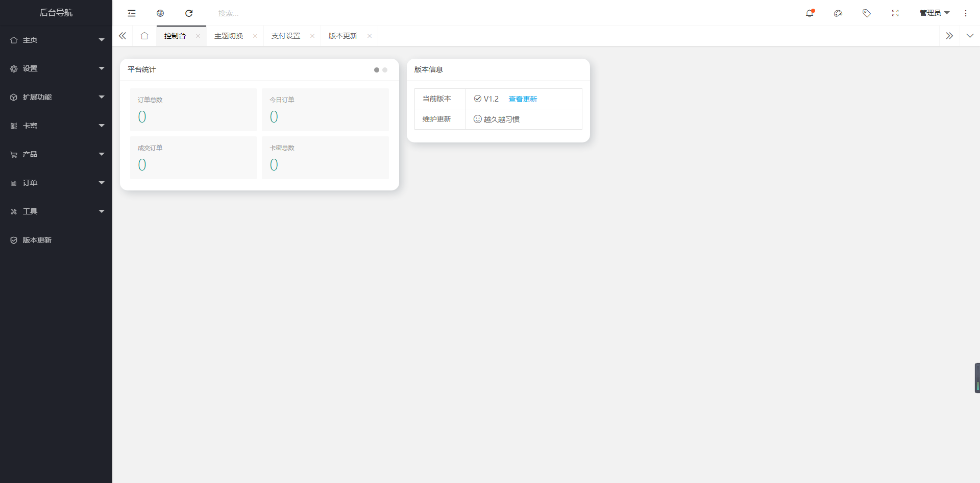Click the 查看更新 link
The height and width of the screenshot is (483, 980).
(x=523, y=99)
